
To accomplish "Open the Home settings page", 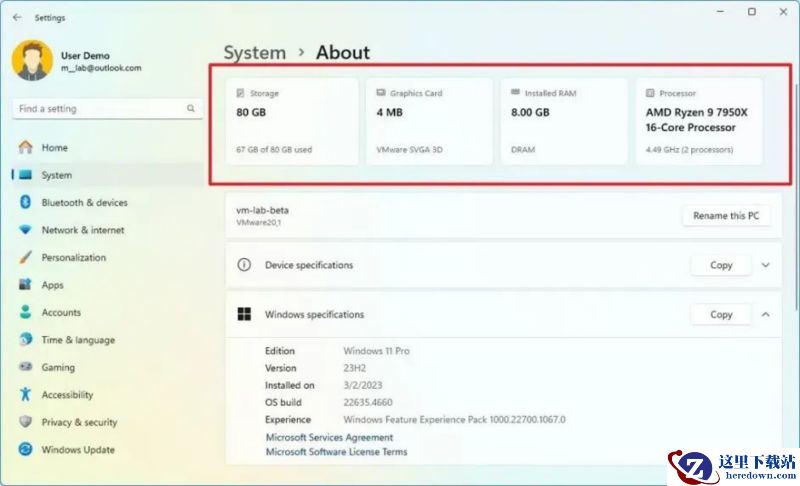I will tap(108, 147).
